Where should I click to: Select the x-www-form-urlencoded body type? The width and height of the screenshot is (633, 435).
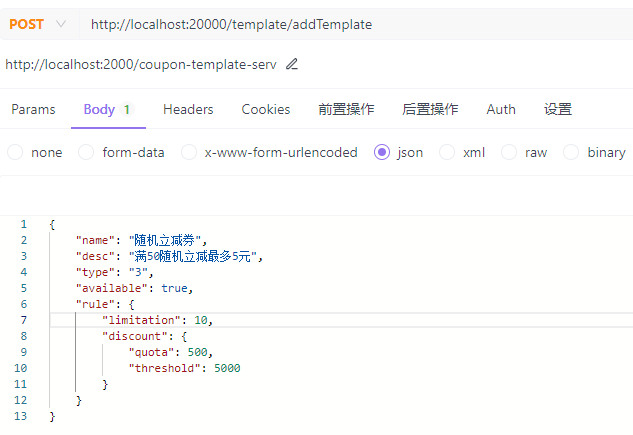pyautogui.click(x=270, y=153)
